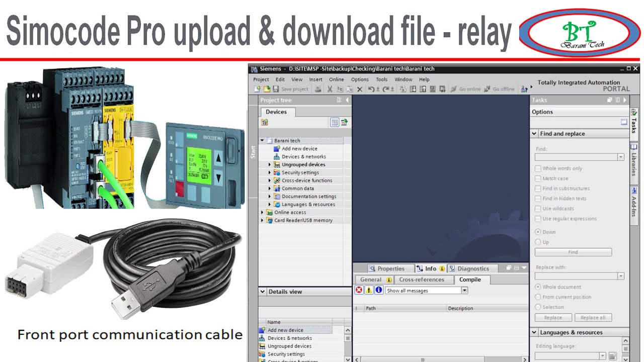The height and width of the screenshot is (362, 644).
Task: Save the project using the disk icon
Action: 276,89
